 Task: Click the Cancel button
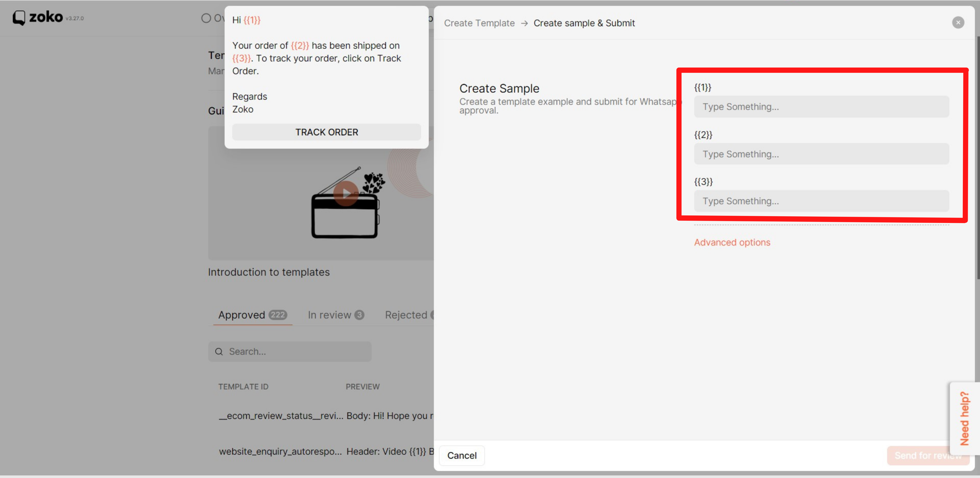(x=461, y=455)
